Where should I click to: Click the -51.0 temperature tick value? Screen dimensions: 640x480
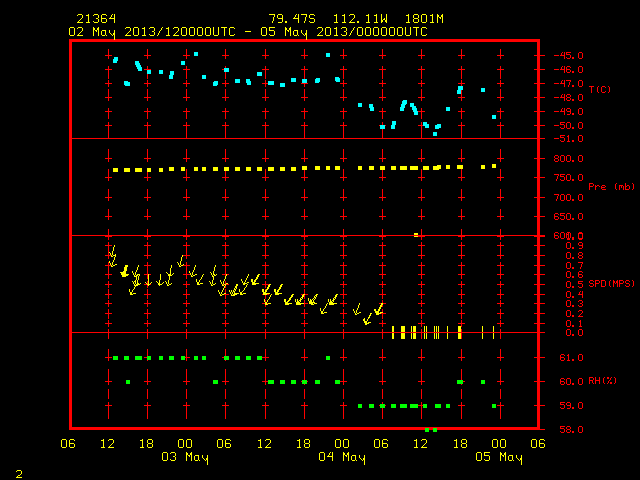point(568,139)
